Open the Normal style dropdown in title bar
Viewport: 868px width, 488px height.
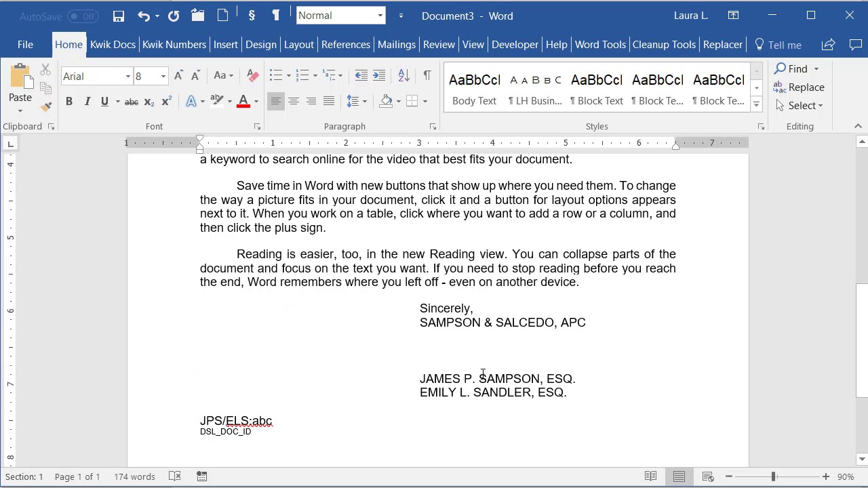click(380, 16)
